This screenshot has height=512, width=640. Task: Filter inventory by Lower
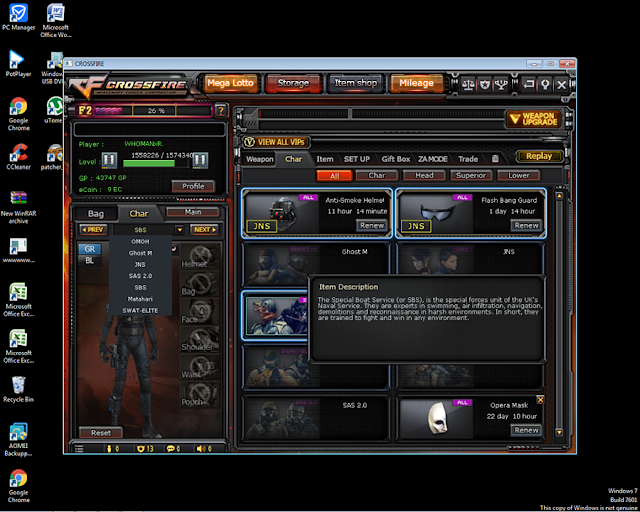(x=519, y=175)
